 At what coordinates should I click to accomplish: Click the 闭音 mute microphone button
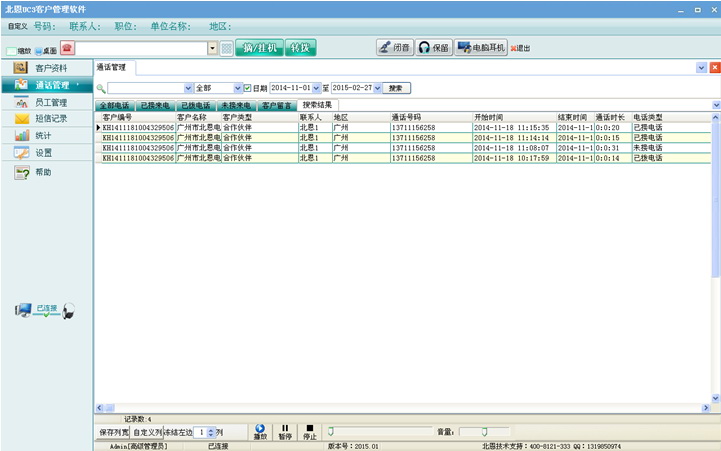[395, 47]
